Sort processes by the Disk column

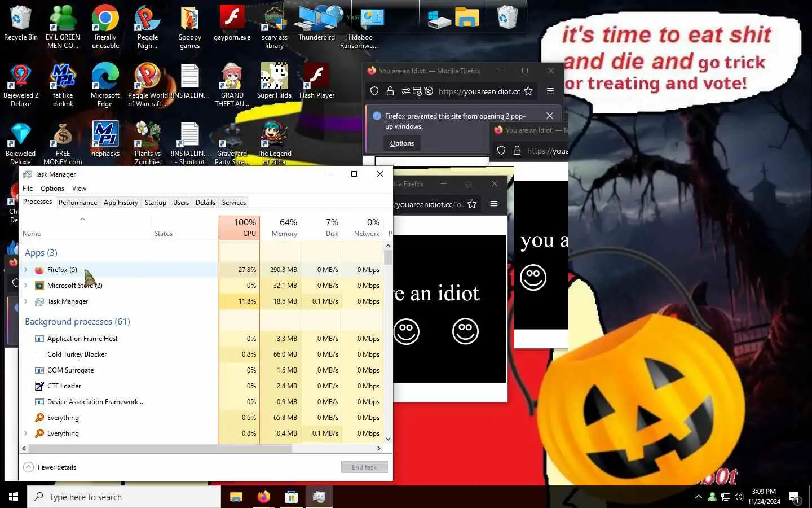321,227
